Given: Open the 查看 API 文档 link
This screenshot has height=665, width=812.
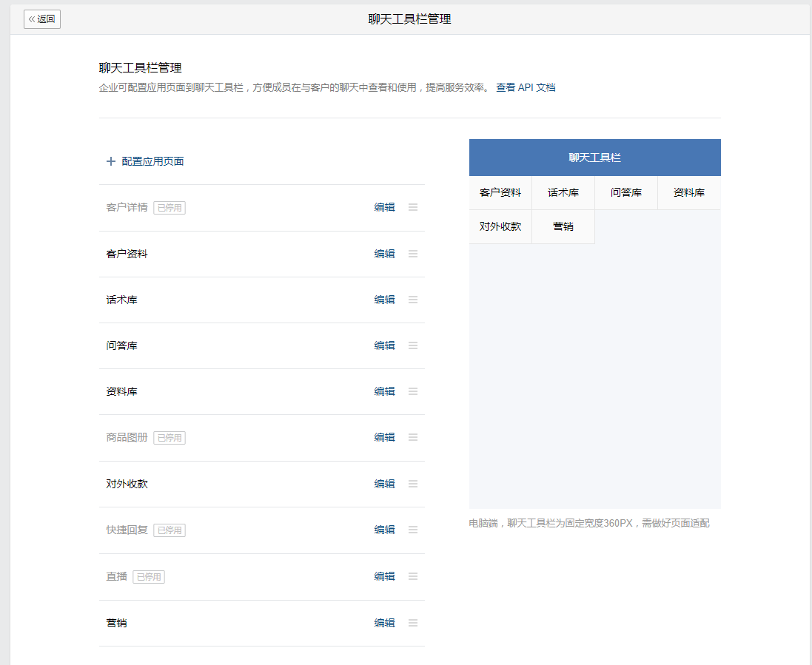Looking at the screenshot, I should click(x=526, y=87).
